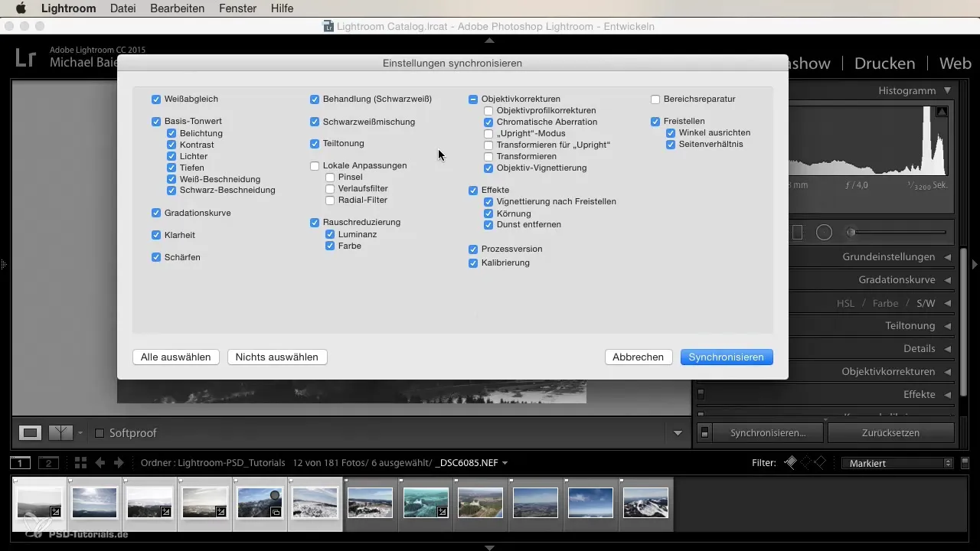Viewport: 980px width, 551px height.
Task: Expand the Gradationskurve panel
Action: coord(948,279)
